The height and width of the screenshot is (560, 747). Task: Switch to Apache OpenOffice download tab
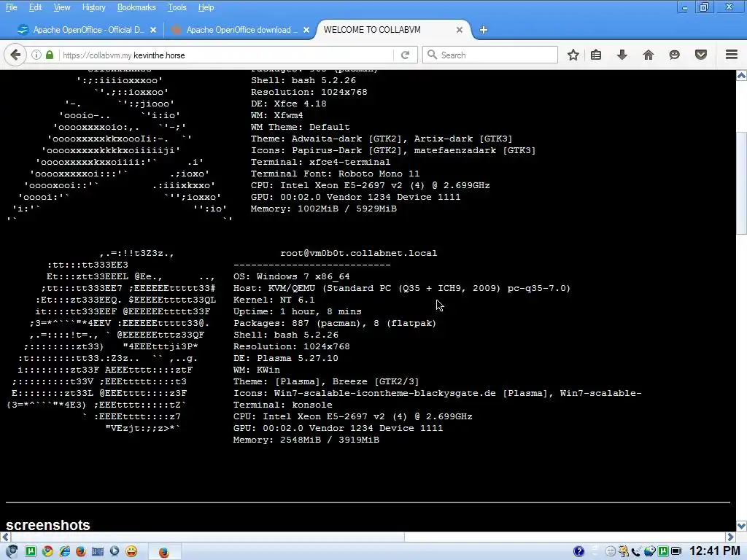tap(239, 30)
